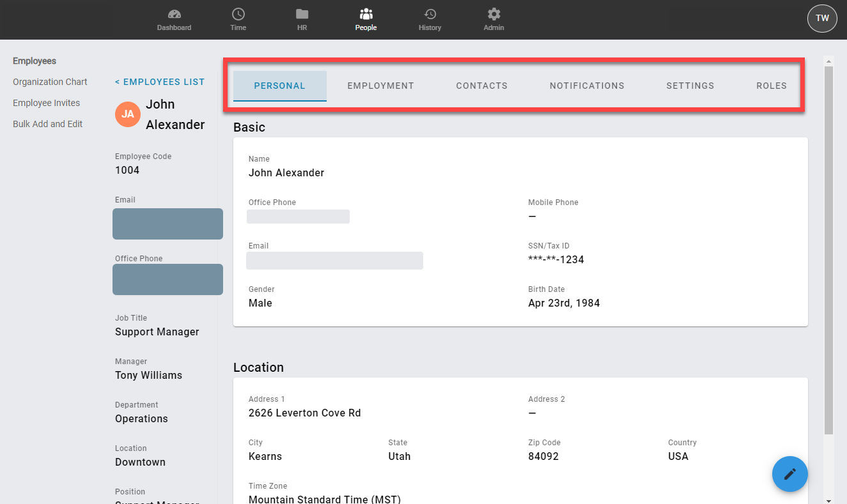The width and height of the screenshot is (847, 504).
Task: Select the Personal tab
Action: (279, 86)
